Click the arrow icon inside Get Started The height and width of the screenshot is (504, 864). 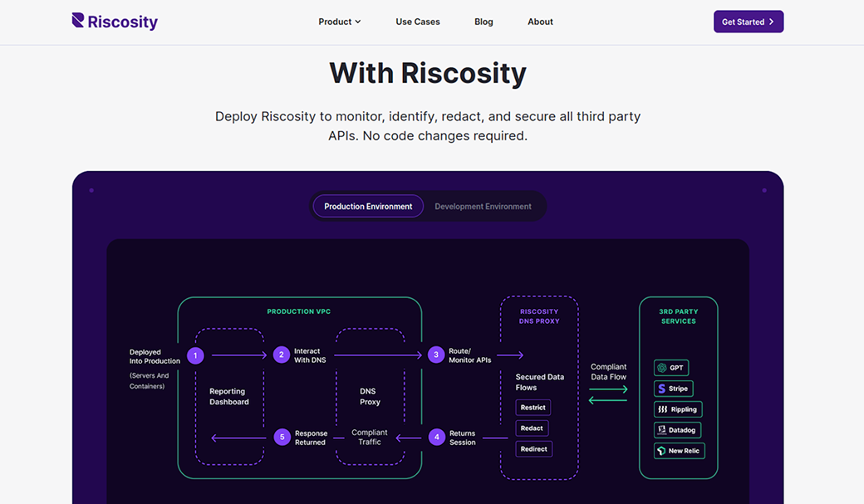[x=772, y=22]
